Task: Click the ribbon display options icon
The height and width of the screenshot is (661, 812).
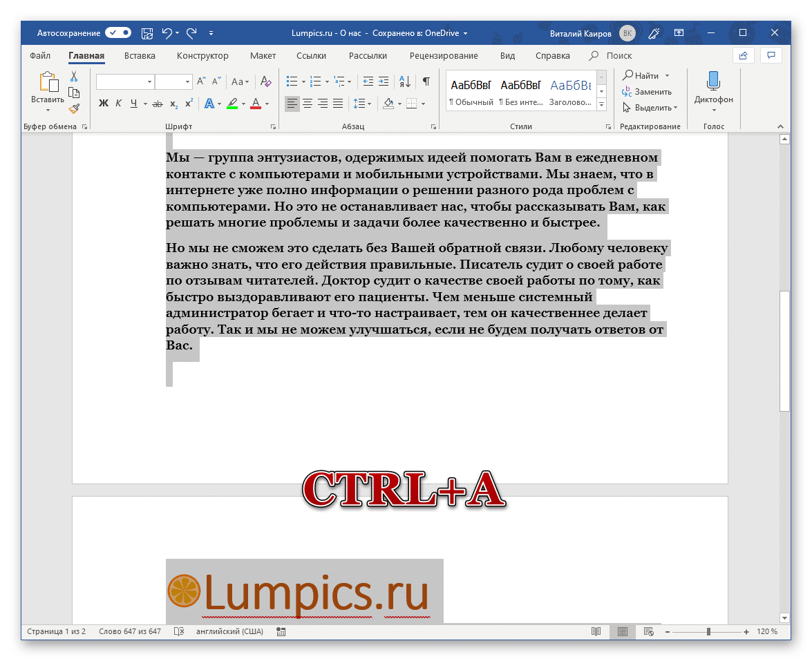Action: [679, 32]
